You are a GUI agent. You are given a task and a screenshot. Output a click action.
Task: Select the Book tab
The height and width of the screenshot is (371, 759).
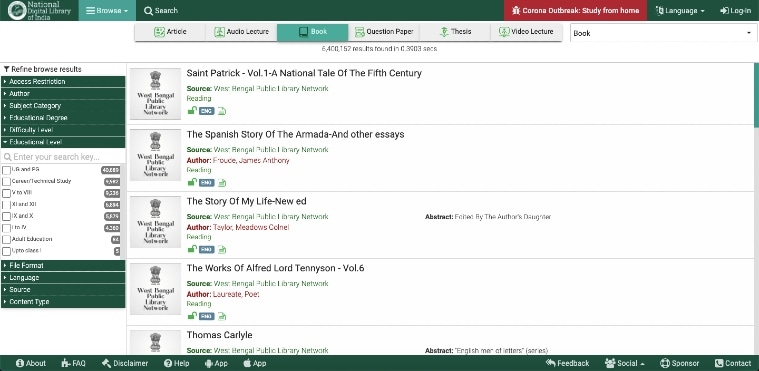(x=312, y=32)
